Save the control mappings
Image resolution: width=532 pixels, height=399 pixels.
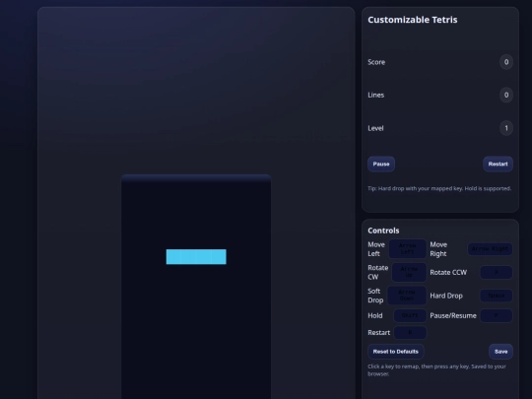point(500,352)
